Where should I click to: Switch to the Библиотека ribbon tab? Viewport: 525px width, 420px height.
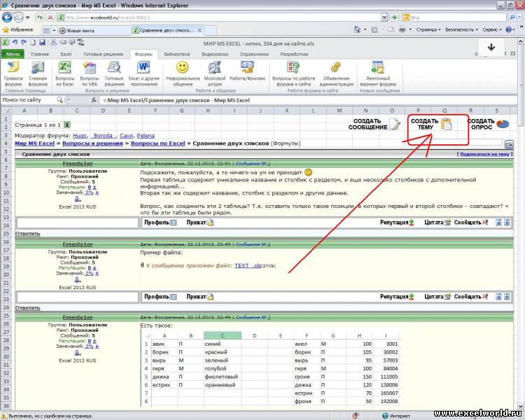(177, 54)
